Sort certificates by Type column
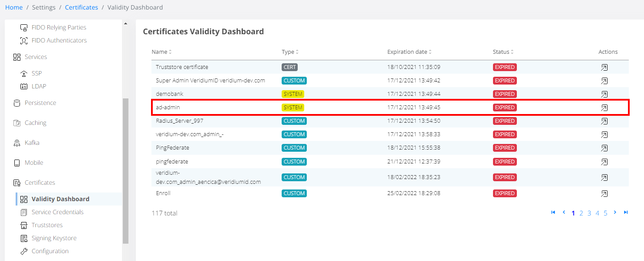 [290, 52]
